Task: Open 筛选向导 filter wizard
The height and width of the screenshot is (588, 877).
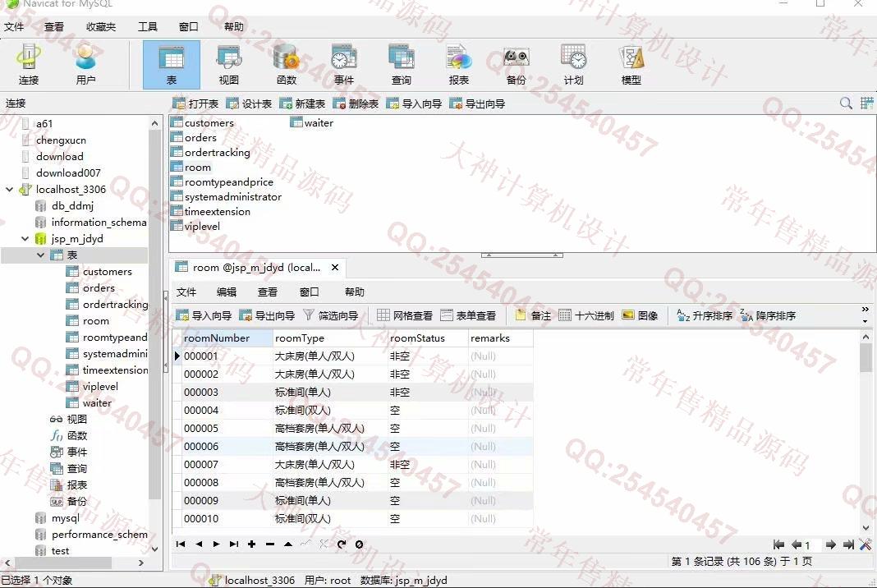Action: coord(331,315)
